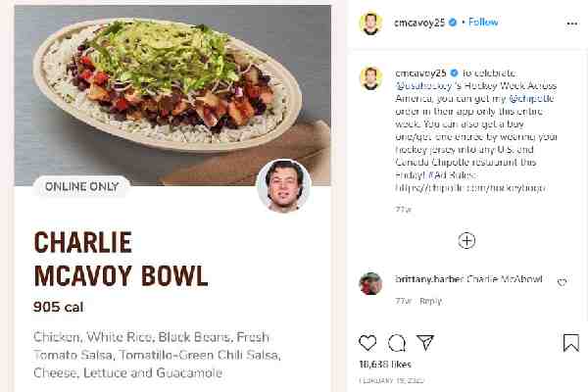The height and width of the screenshot is (392, 588).
Task: Click the Charlie McAvoy headshot on the image
Action: pos(283,185)
